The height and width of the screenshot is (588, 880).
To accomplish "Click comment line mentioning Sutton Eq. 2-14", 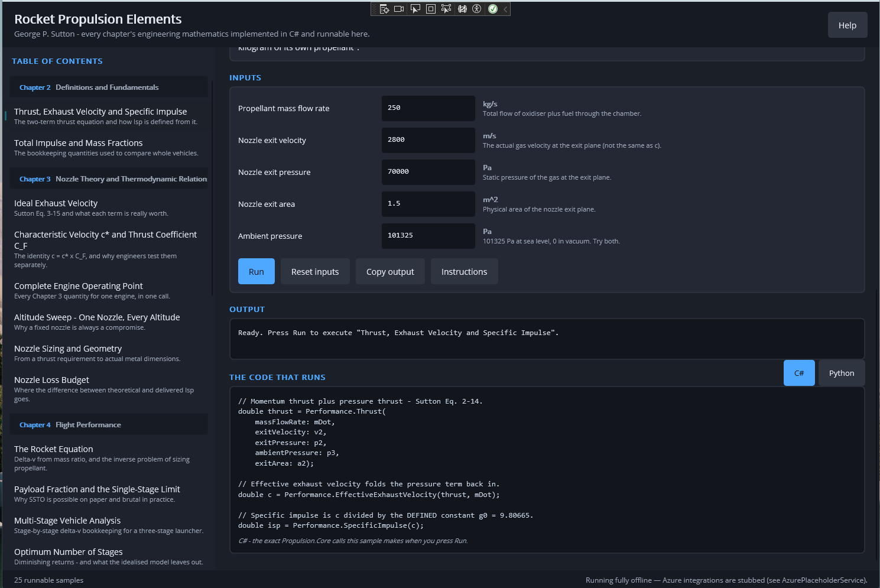I will click(x=361, y=401).
